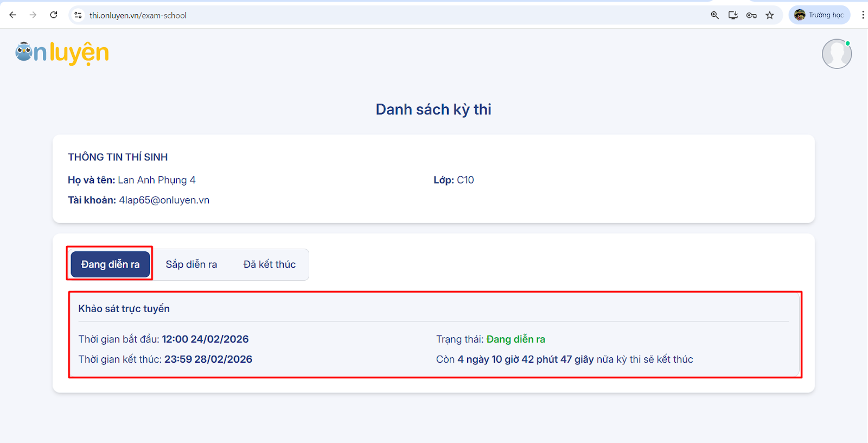Open the Trường học browser profile

819,15
